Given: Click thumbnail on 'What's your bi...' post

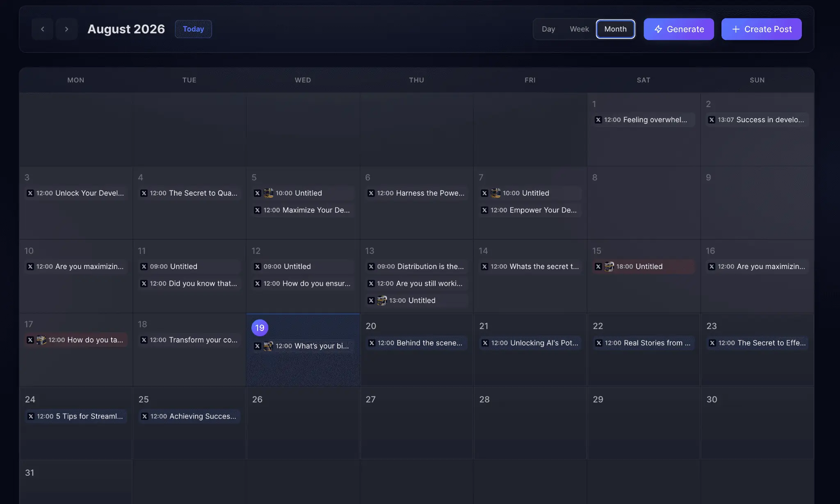Looking at the screenshot, I should coord(268,346).
